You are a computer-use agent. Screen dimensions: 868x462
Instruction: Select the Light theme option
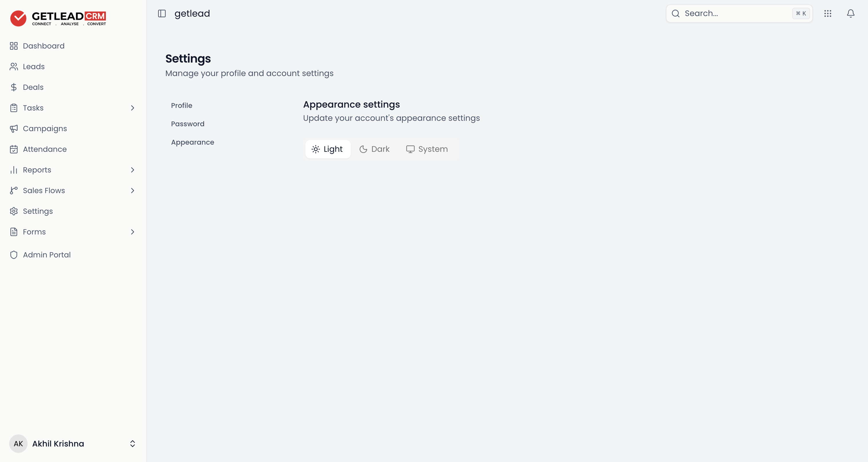pyautogui.click(x=328, y=149)
